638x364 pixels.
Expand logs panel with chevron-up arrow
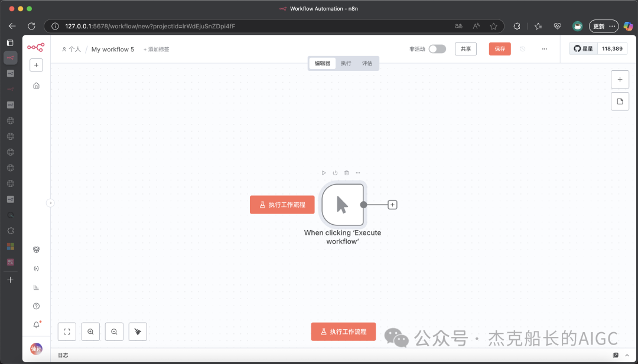click(x=627, y=355)
